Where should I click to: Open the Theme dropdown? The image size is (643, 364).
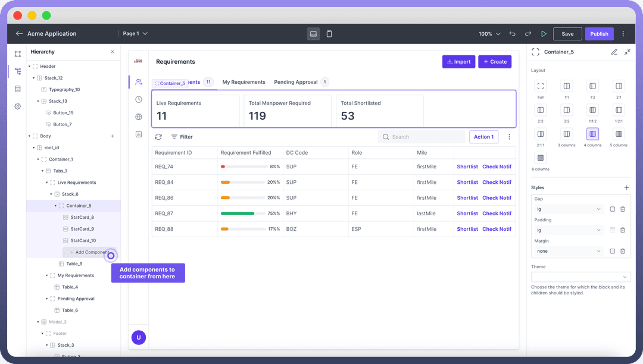pos(580,277)
